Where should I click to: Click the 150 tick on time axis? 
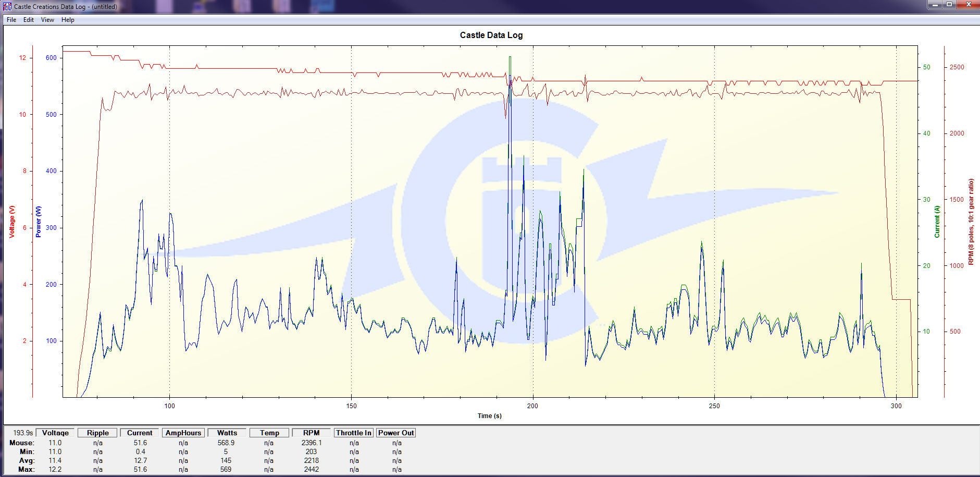coord(351,406)
